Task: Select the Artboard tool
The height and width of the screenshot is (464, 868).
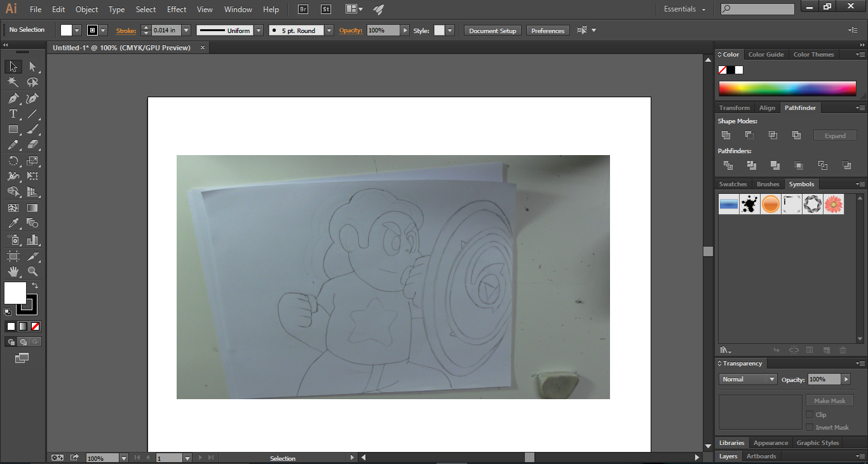Action: (13, 256)
